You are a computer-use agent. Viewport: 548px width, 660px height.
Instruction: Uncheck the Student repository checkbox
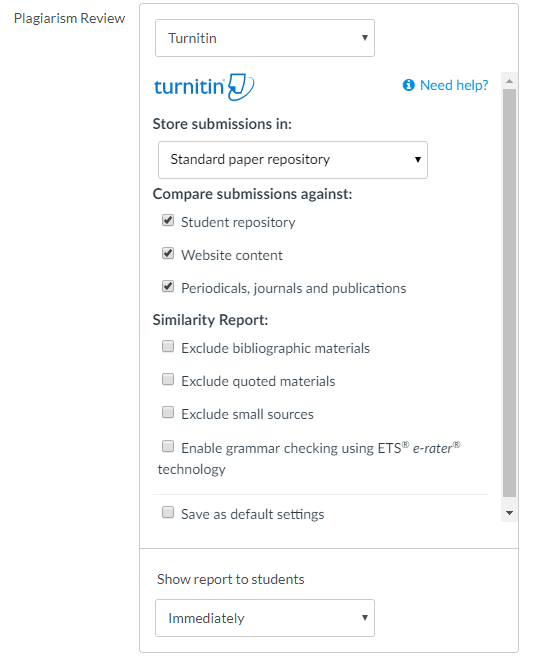pos(168,220)
